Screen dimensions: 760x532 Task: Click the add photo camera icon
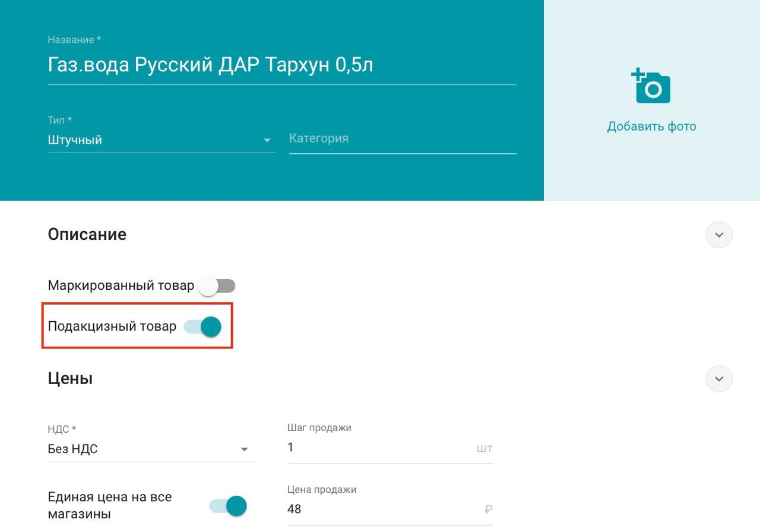(651, 86)
